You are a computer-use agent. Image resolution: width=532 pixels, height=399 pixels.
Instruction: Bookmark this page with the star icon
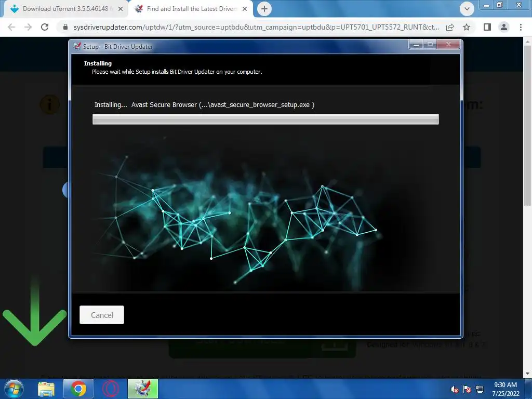(467, 27)
